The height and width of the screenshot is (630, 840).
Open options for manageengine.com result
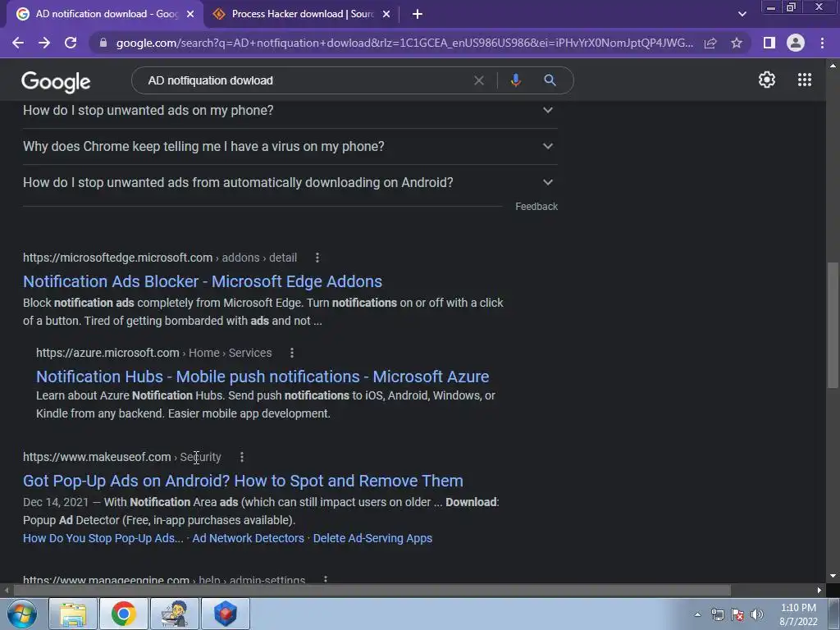325,580
